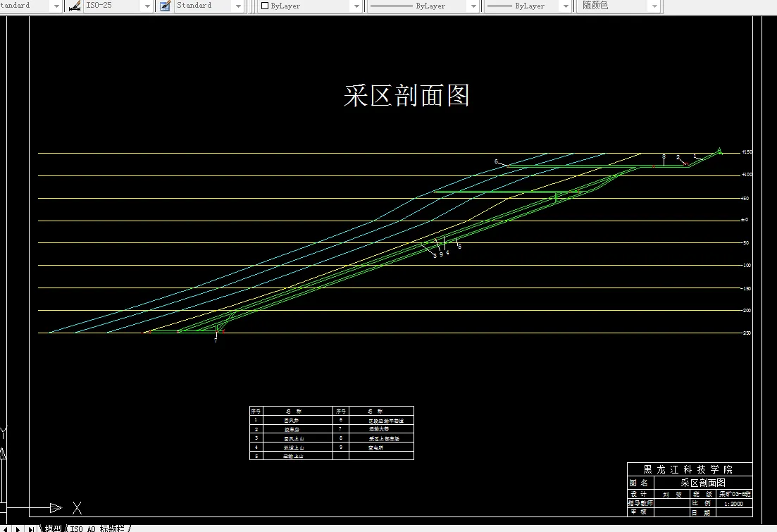Jump to the last layout tab arrow

(31, 528)
